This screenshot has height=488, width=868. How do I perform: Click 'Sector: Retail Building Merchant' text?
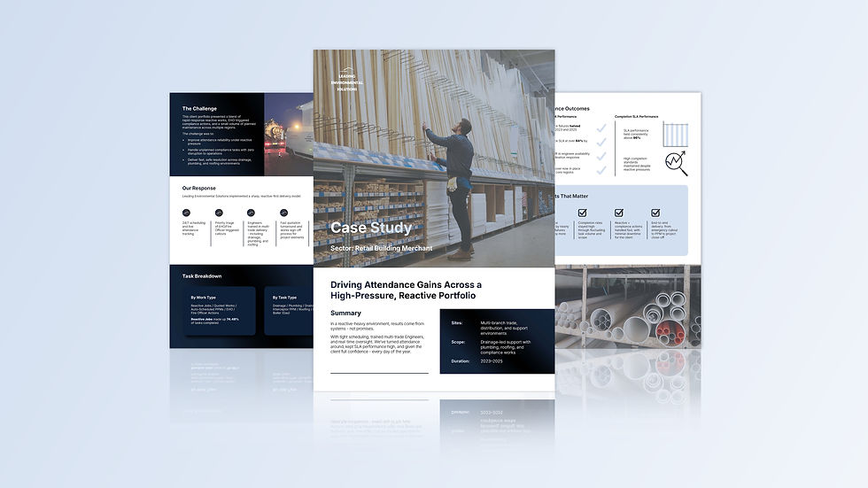(382, 248)
